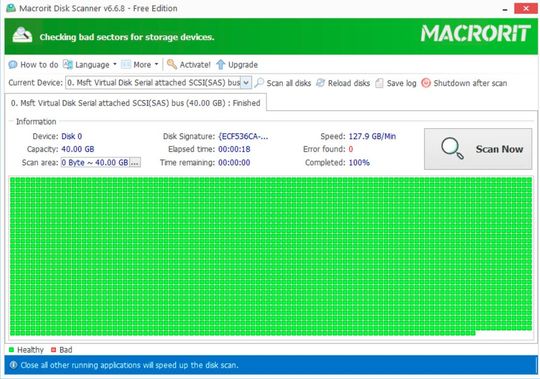540x379 pixels.
Task: Select the Msft Virtual Disk Finished tab
Action: [135, 103]
